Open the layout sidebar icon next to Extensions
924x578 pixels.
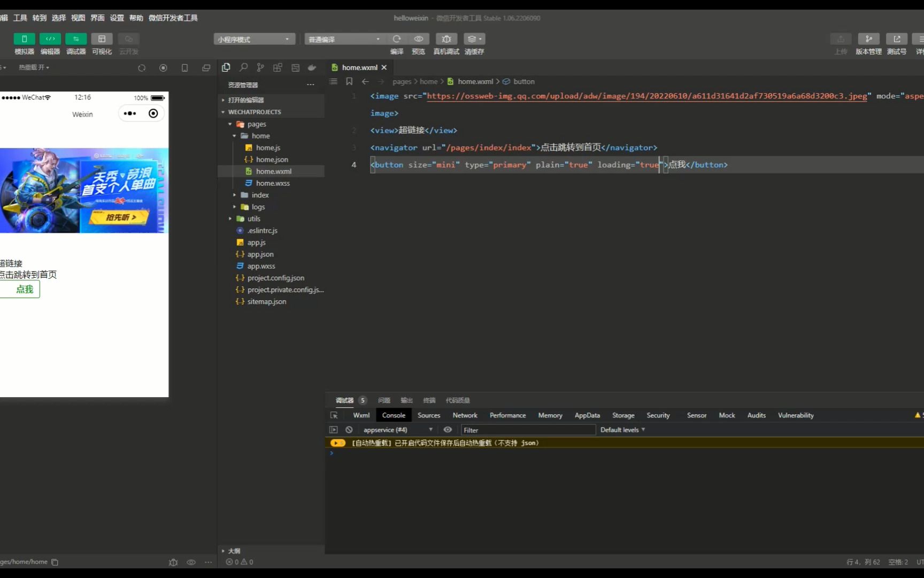[x=295, y=67]
